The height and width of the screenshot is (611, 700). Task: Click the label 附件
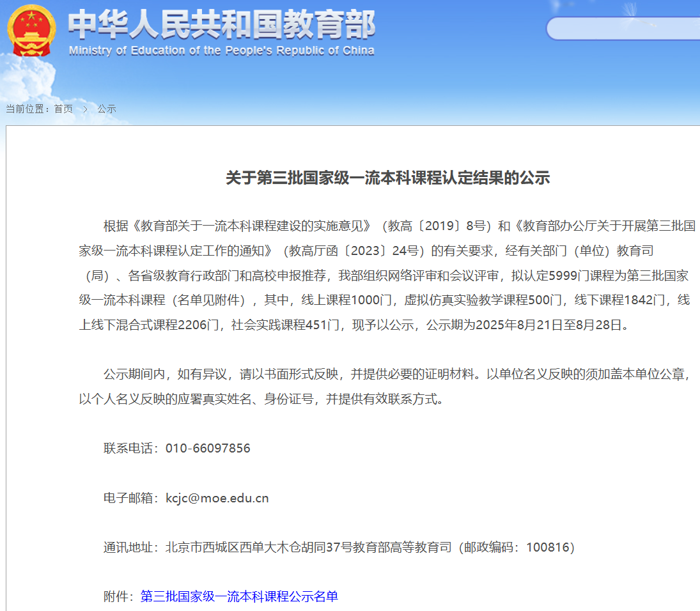(116, 596)
